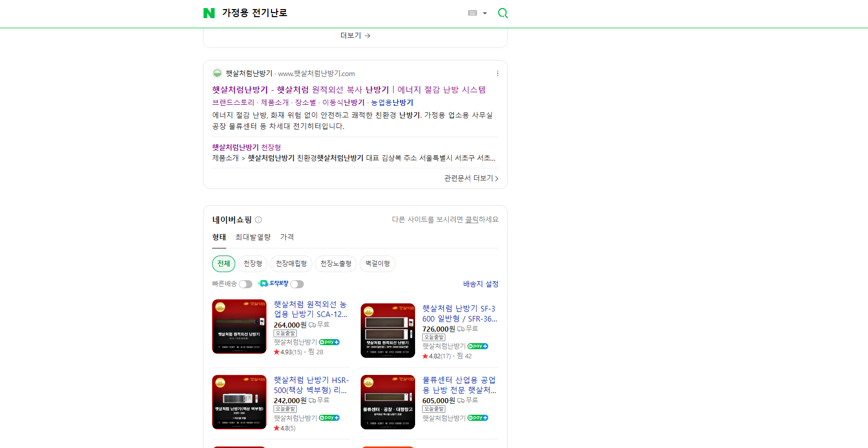Click the 오늘출발 tag on 242,000원 item
The height and width of the screenshot is (448, 868).
coord(285,409)
